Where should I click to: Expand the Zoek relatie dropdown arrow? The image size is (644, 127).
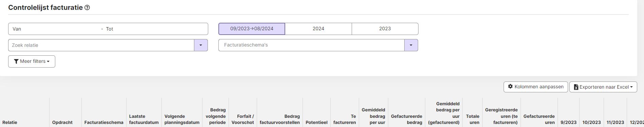click(x=201, y=45)
